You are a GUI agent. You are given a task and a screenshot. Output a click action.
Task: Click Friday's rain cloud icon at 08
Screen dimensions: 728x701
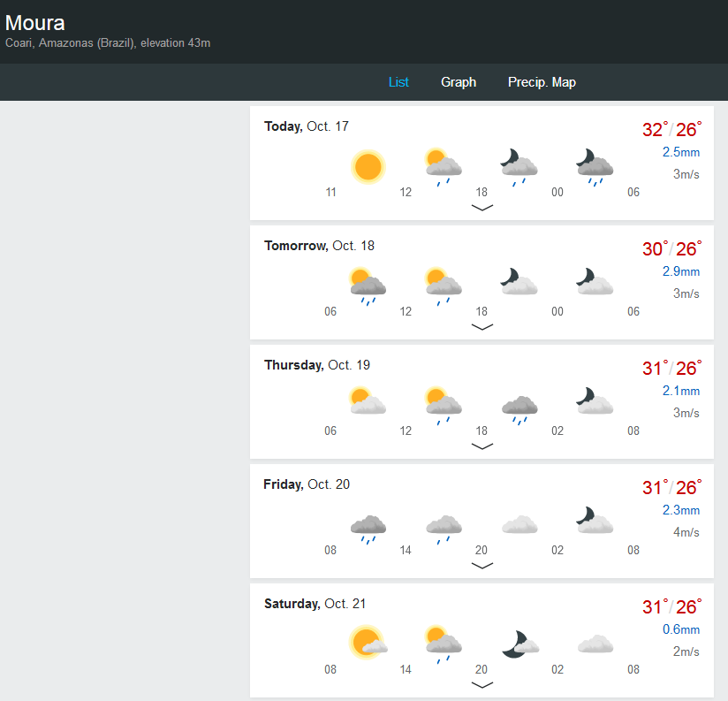368,525
